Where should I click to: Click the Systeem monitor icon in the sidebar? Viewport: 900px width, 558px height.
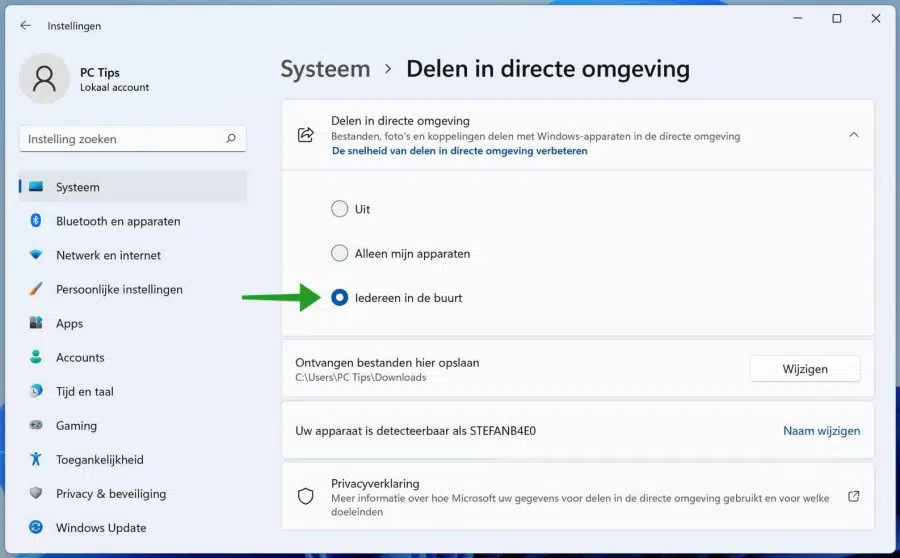(36, 187)
